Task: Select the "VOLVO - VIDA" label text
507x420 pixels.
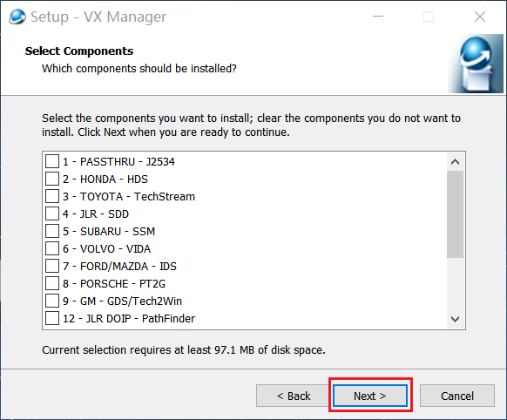Action: (116, 248)
